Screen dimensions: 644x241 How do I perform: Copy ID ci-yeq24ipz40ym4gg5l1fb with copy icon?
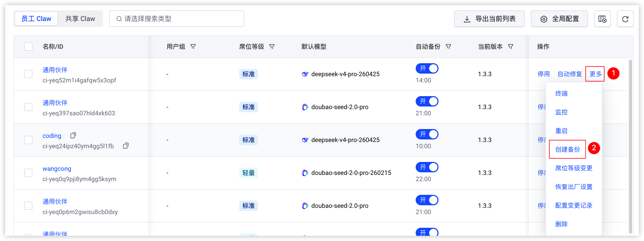(x=126, y=146)
